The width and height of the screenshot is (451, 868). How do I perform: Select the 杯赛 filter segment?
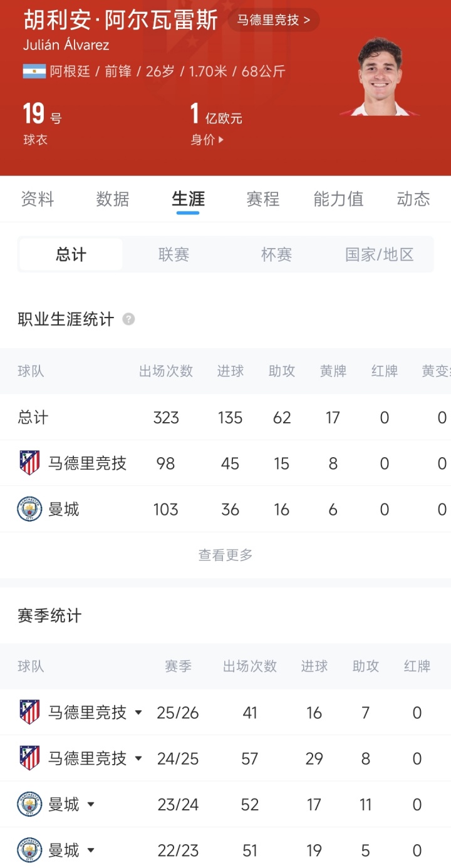pos(276,254)
